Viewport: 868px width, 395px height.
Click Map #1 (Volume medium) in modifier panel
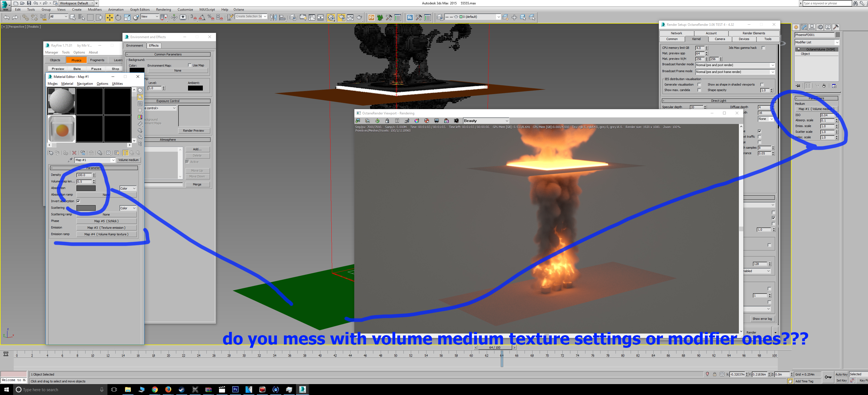coord(816,109)
